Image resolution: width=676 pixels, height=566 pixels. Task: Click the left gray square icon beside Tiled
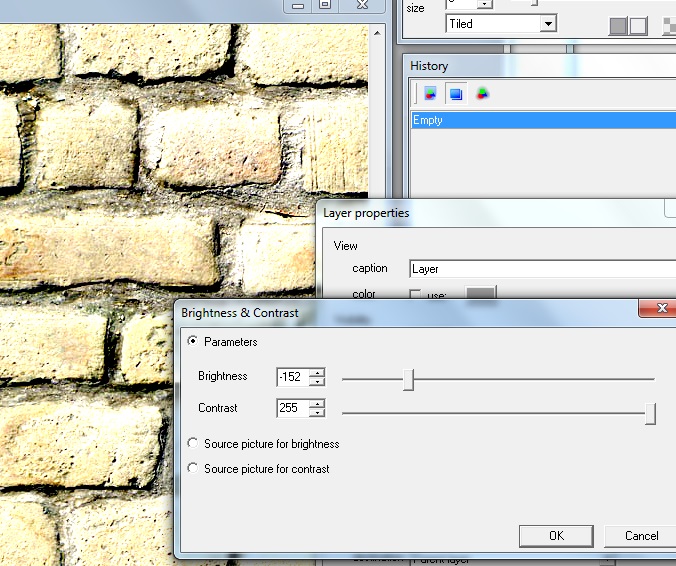point(617,25)
